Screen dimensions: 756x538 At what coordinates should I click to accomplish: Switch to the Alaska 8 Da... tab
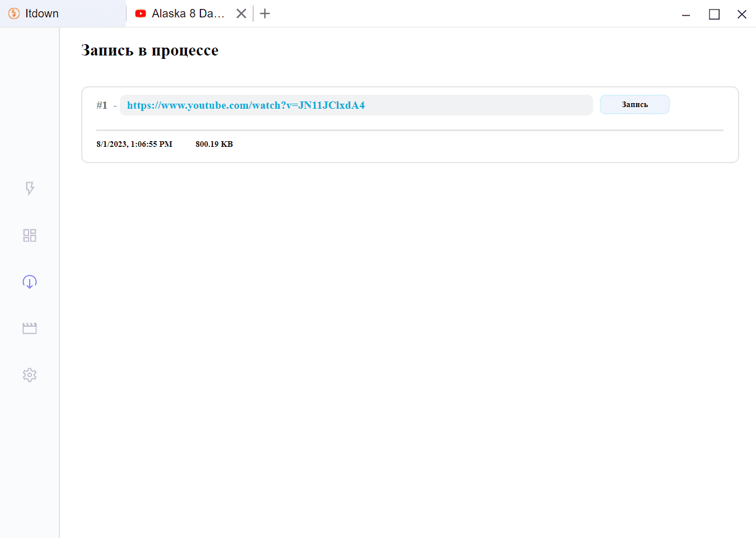click(x=188, y=13)
